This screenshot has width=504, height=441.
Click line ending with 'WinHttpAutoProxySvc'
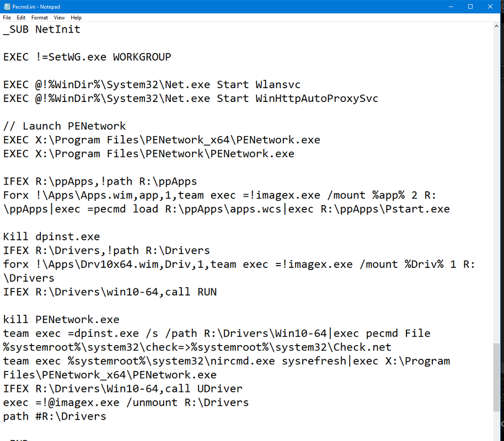(x=191, y=99)
